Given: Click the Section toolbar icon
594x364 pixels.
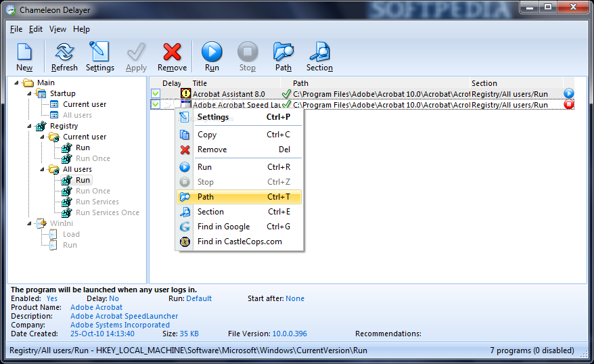Looking at the screenshot, I should 320,52.
